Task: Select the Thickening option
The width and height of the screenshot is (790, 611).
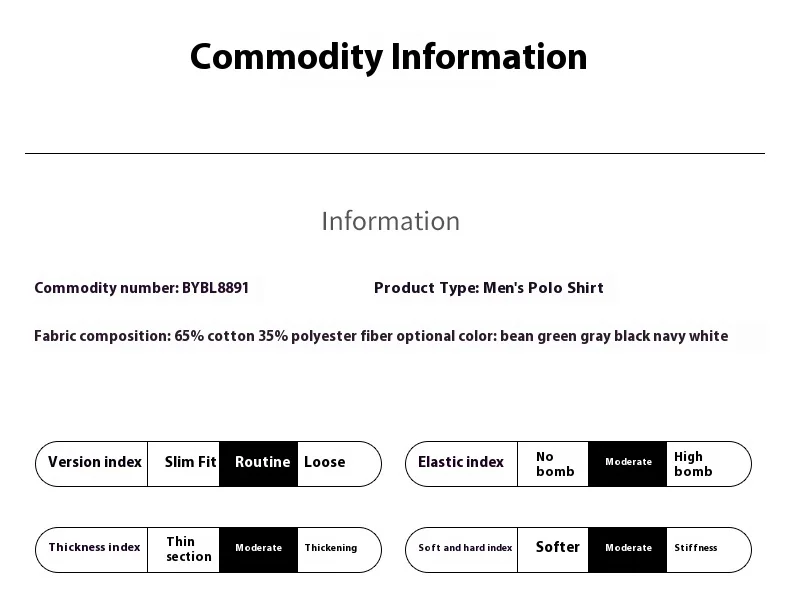Action: point(331,549)
